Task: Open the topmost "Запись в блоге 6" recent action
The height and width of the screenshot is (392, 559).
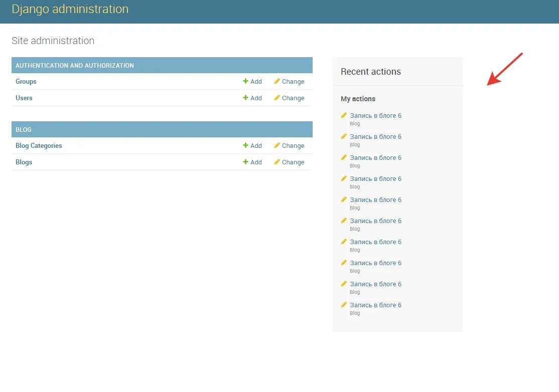Action: [x=375, y=115]
